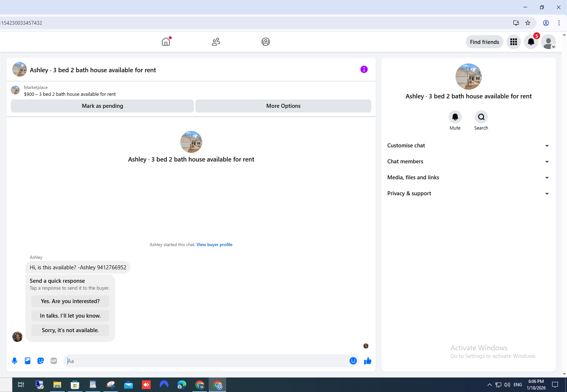Click the install app icon in address bar
567x392 pixels.
coord(516,23)
